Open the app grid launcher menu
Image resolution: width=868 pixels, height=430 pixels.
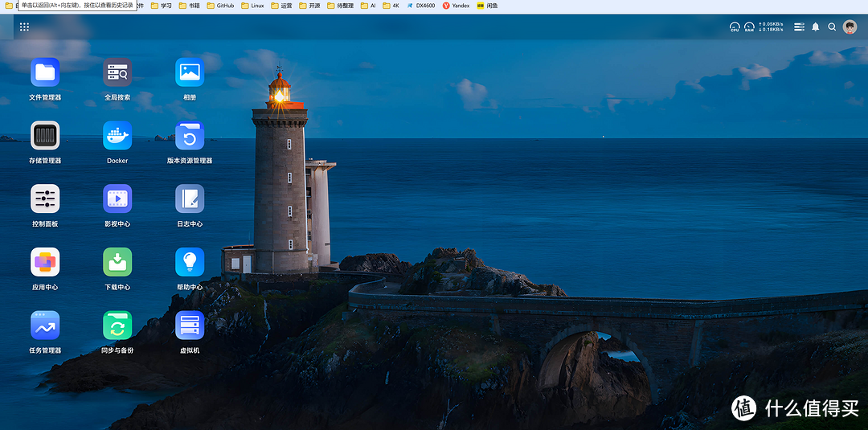[x=24, y=27]
